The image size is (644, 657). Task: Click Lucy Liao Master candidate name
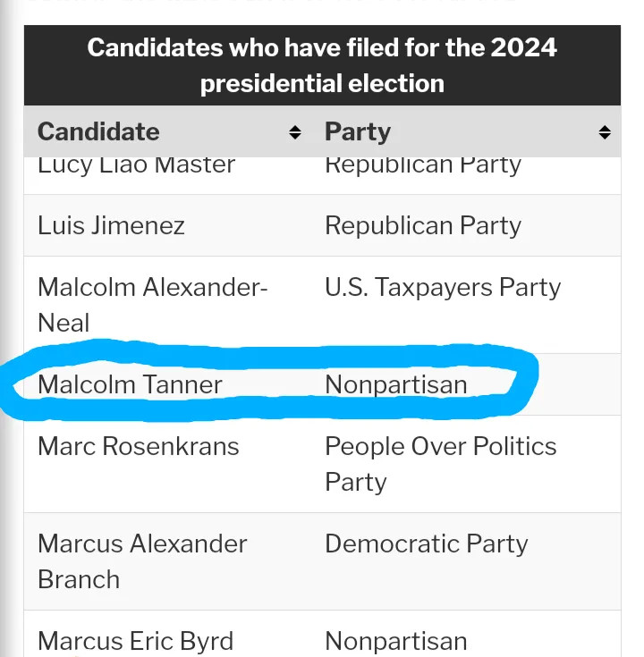136,165
